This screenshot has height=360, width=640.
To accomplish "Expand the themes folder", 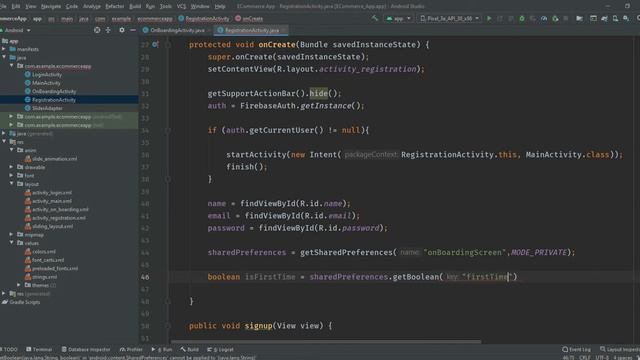I will pos(19,285).
